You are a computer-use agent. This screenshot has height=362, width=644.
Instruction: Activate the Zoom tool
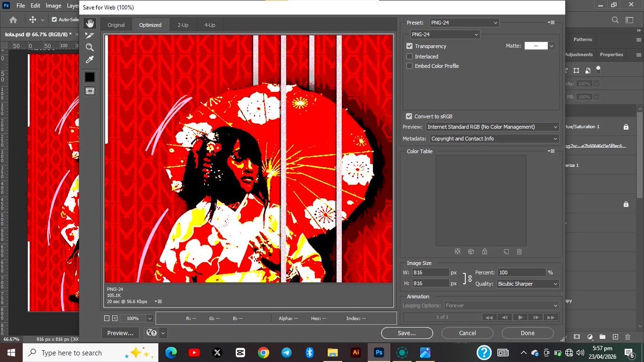click(90, 48)
